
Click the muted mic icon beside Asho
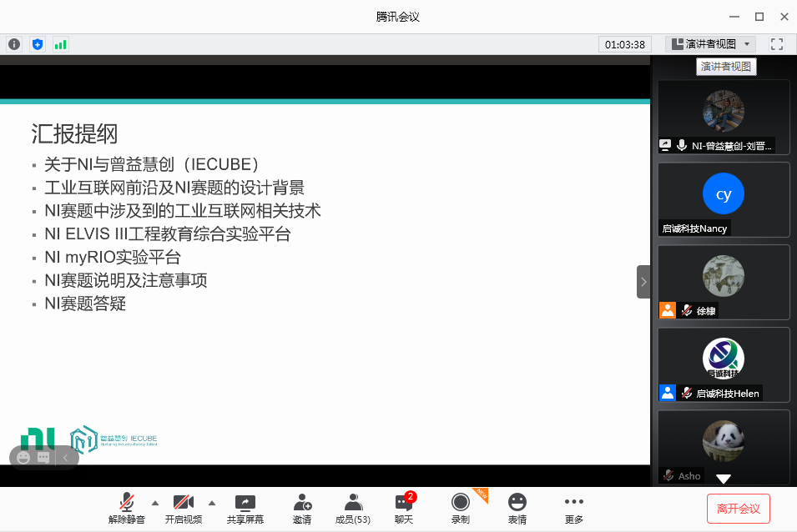668,475
